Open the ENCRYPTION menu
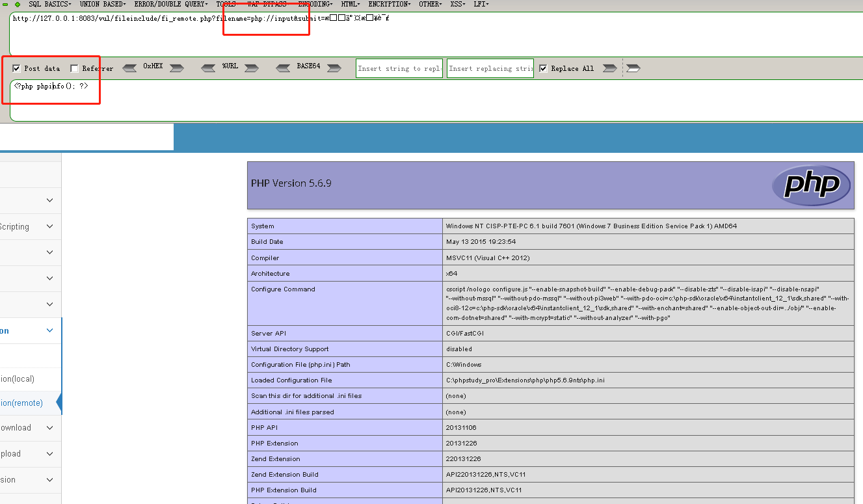Screen dimensions: 863x504 pos(390,4)
